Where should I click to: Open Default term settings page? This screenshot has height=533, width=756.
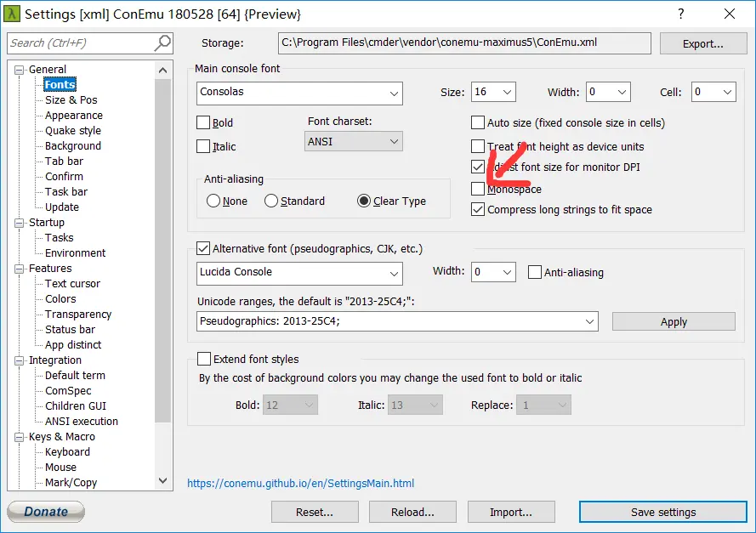click(x=75, y=376)
